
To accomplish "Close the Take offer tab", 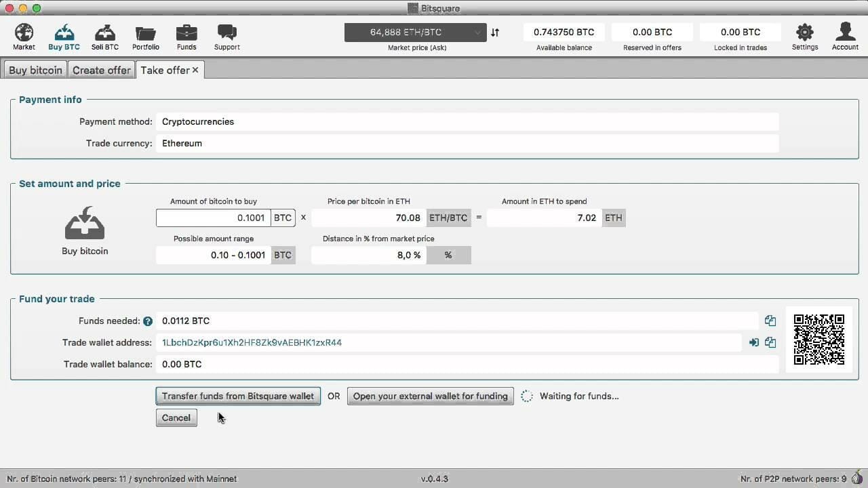I will [195, 70].
